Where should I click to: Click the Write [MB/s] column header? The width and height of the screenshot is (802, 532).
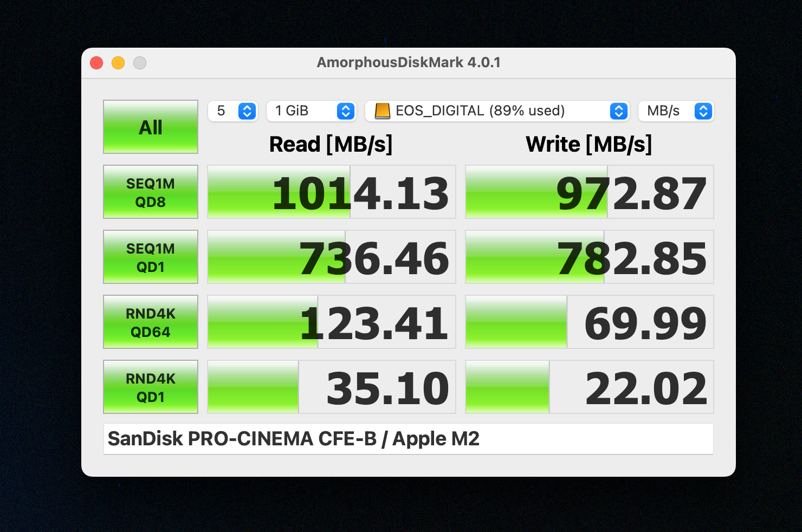pos(589,145)
